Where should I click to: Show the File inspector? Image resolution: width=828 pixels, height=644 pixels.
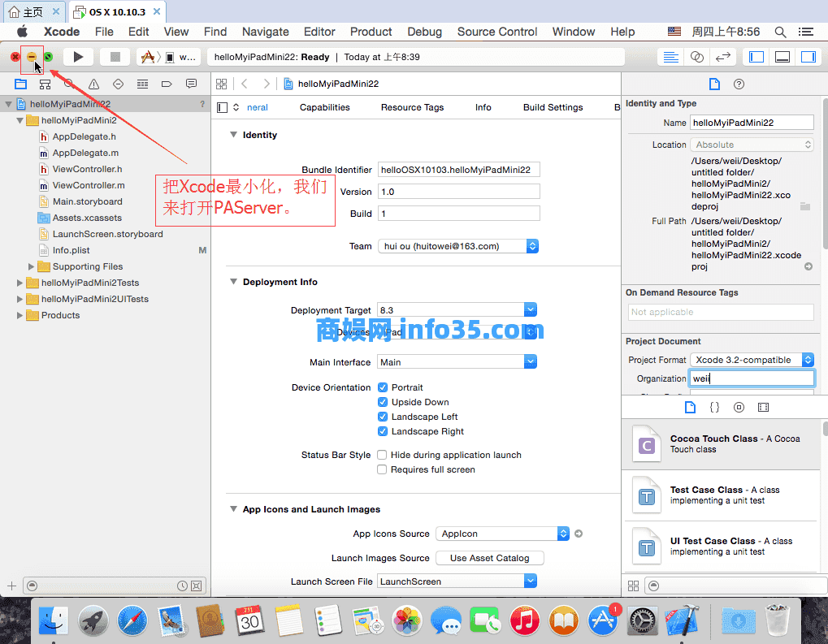click(714, 84)
